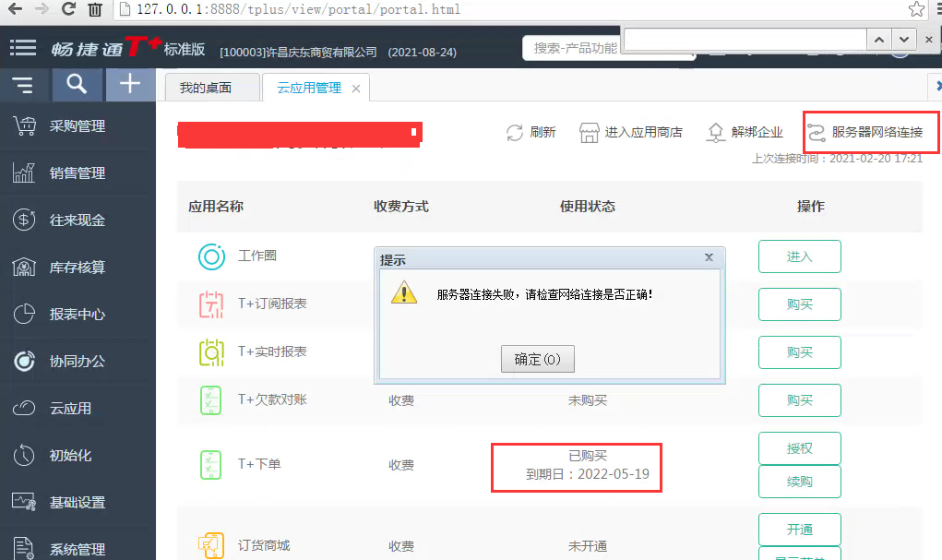This screenshot has width=942, height=560.
Task: Select 往来现金 sidebar item
Action: pos(78,220)
